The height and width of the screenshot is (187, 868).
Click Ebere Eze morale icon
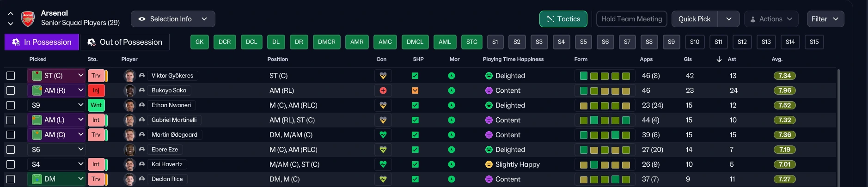click(x=452, y=150)
